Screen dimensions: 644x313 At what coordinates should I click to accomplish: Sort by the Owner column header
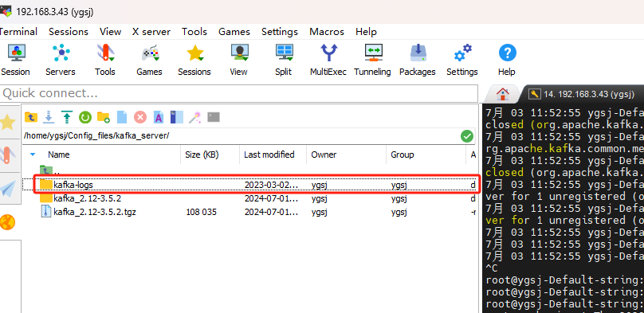click(324, 155)
